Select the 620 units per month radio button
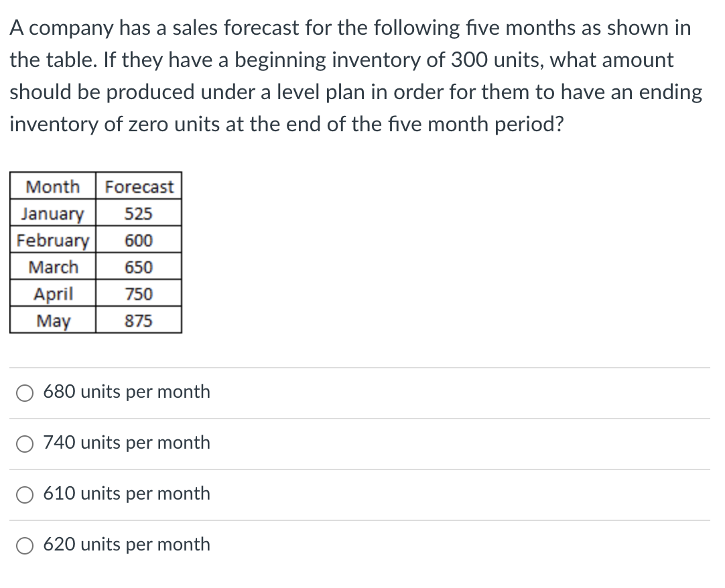 [25, 545]
